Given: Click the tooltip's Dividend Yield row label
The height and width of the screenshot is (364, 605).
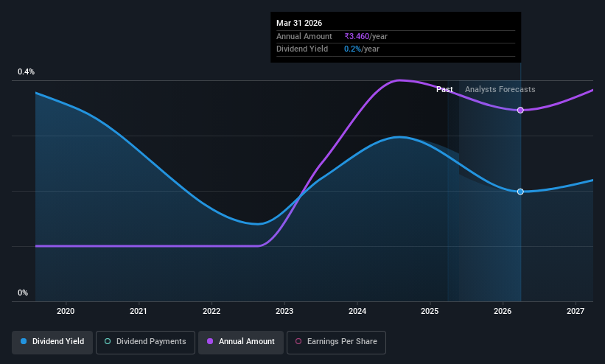Looking at the screenshot, I should [302, 49].
